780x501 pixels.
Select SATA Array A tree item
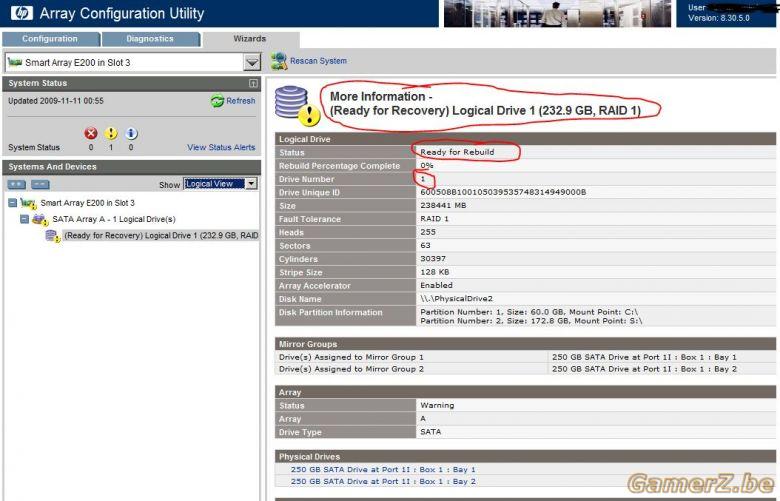(x=114, y=219)
